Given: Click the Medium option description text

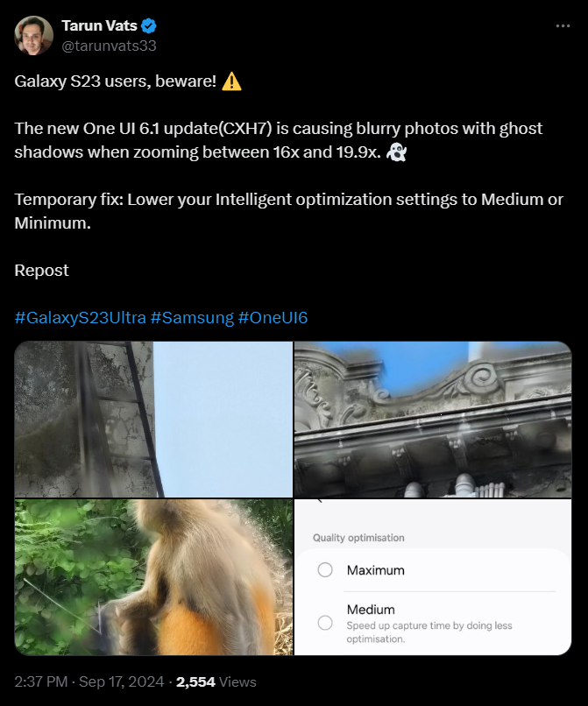Looking at the screenshot, I should pos(429,632).
